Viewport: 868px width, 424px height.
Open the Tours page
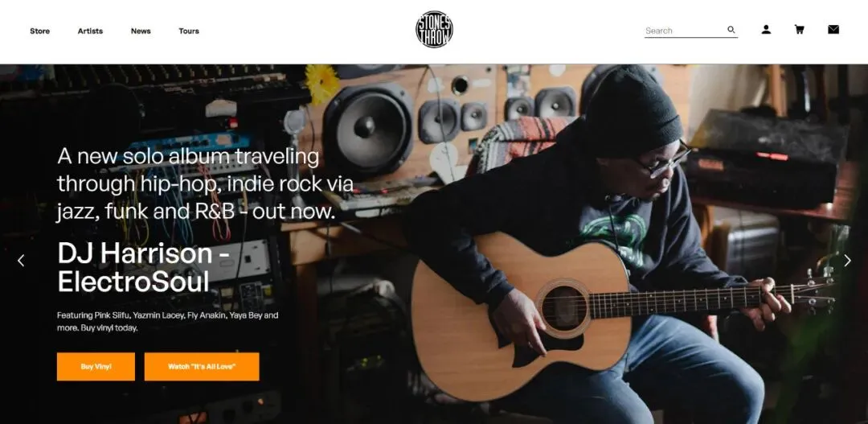click(189, 31)
